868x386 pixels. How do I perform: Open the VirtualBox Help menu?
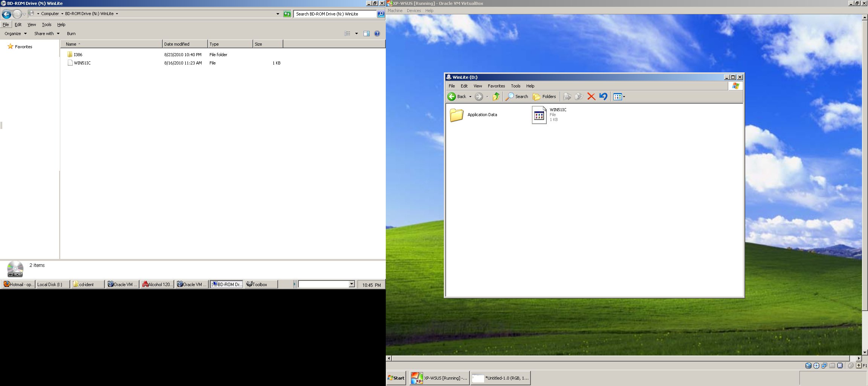429,11
